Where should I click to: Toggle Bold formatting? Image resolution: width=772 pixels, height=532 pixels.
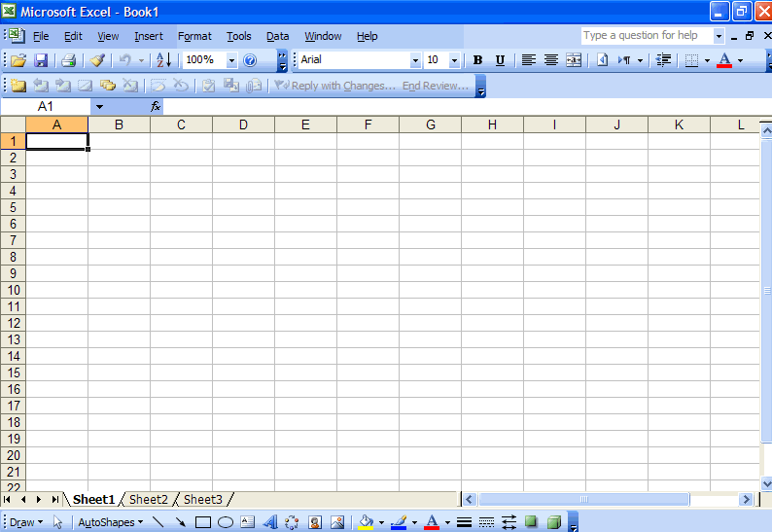[x=477, y=60]
